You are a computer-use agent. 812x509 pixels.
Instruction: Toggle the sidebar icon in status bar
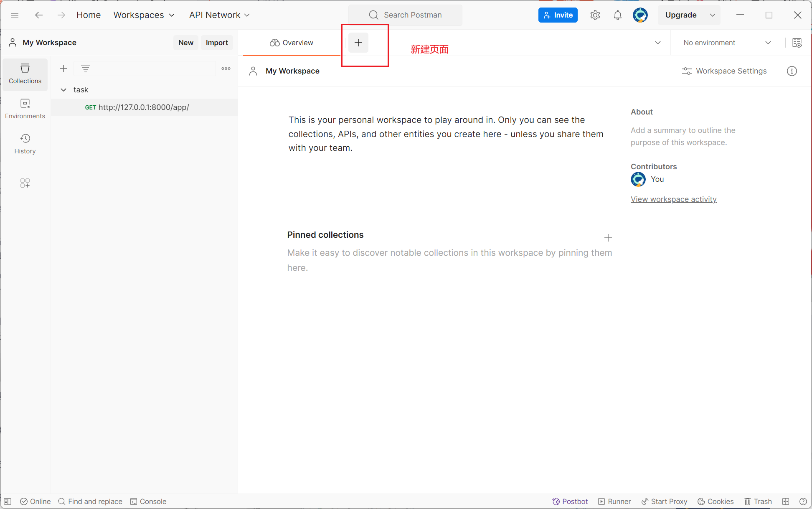coord(8,501)
